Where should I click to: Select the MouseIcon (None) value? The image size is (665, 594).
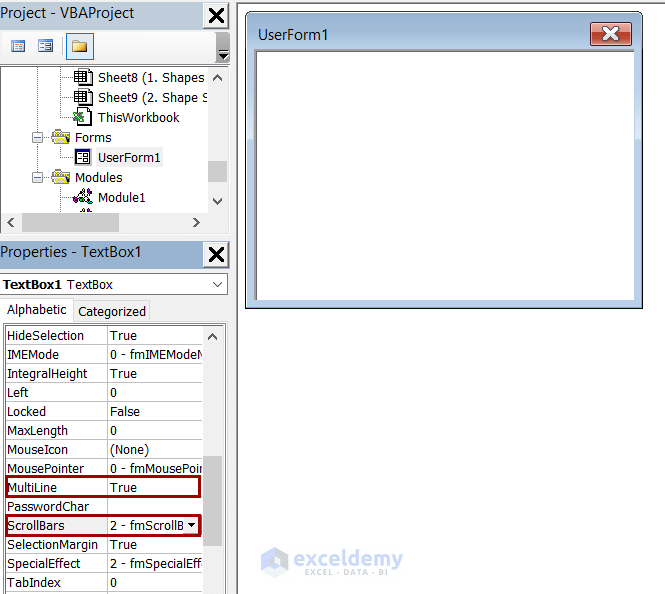(155, 449)
